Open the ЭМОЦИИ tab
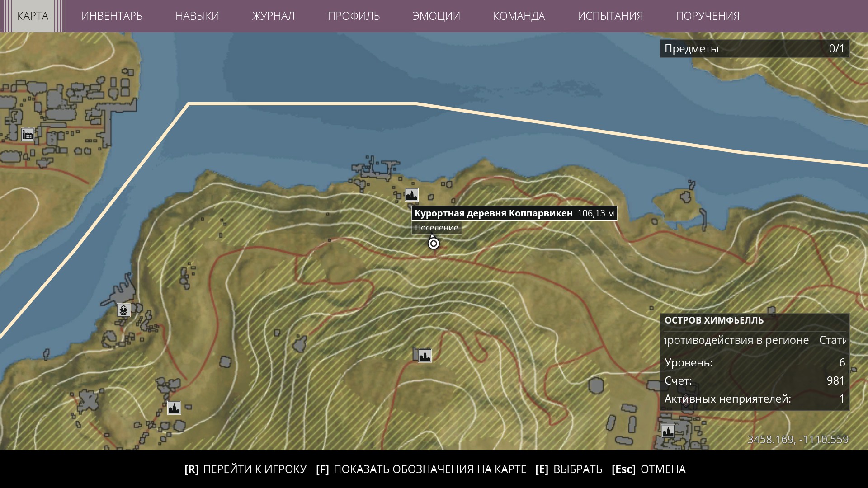This screenshot has width=868, height=488. (x=436, y=16)
